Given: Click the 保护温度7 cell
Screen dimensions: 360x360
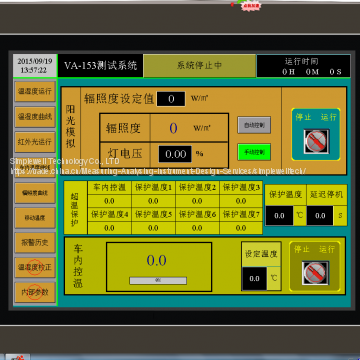Looking at the screenshot, I should (241, 215).
